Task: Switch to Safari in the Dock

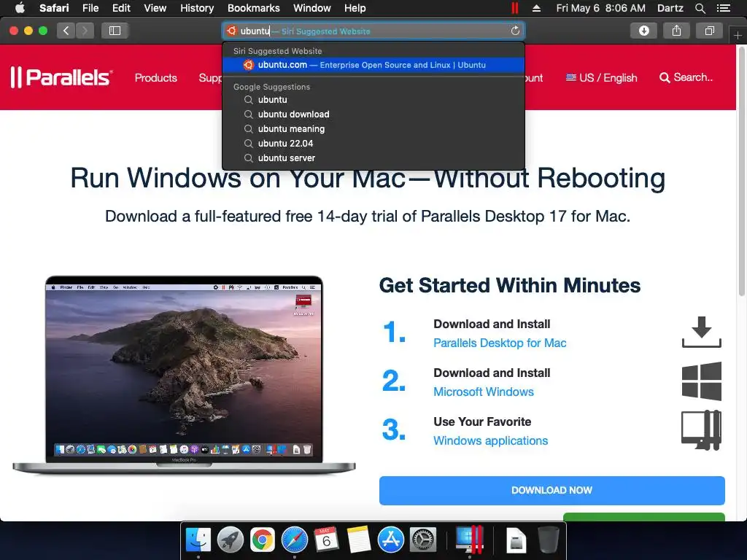Action: pyautogui.click(x=295, y=540)
